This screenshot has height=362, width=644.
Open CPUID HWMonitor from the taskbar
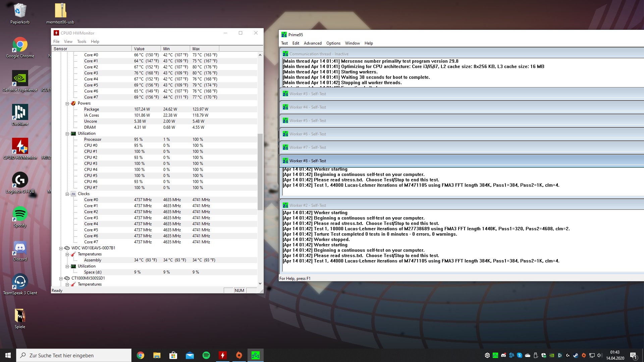point(222,355)
